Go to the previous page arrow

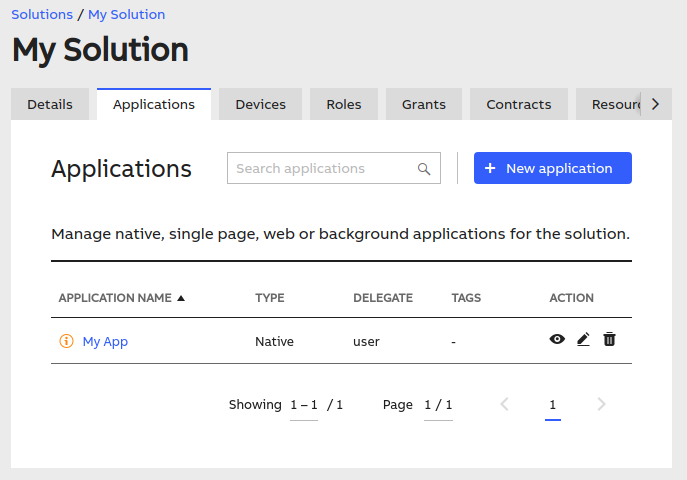tap(504, 404)
